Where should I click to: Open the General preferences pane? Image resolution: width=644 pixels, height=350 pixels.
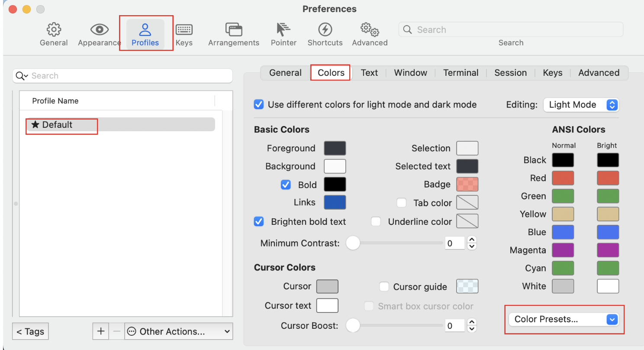click(x=54, y=34)
